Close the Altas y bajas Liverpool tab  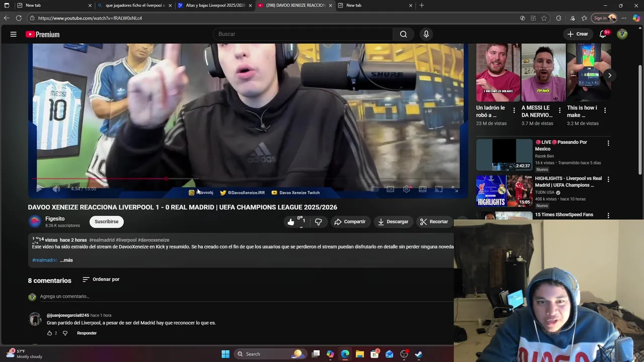[x=250, y=6]
